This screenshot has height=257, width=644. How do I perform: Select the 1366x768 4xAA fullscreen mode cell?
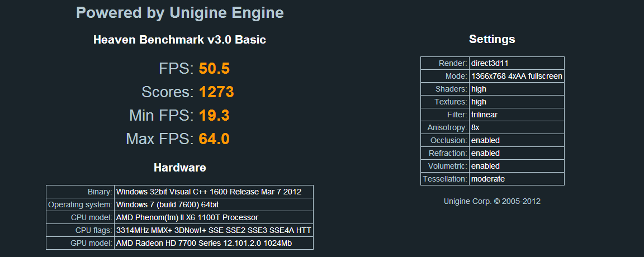(516, 76)
